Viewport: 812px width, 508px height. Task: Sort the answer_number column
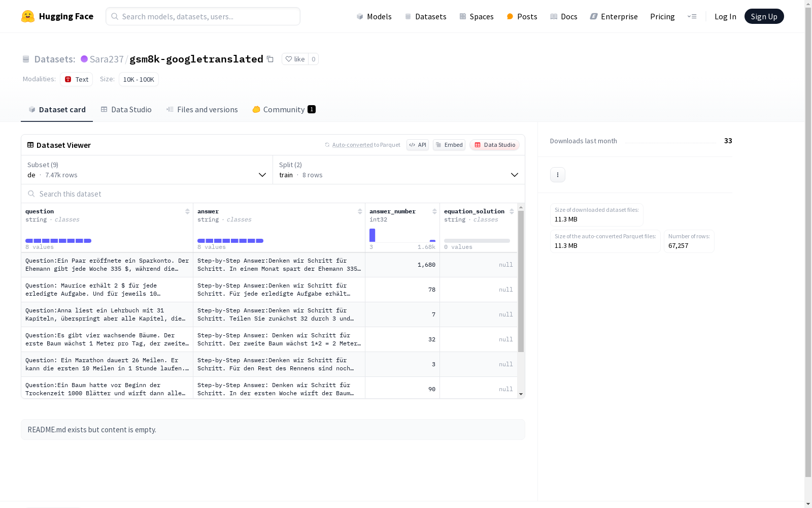tap(434, 211)
